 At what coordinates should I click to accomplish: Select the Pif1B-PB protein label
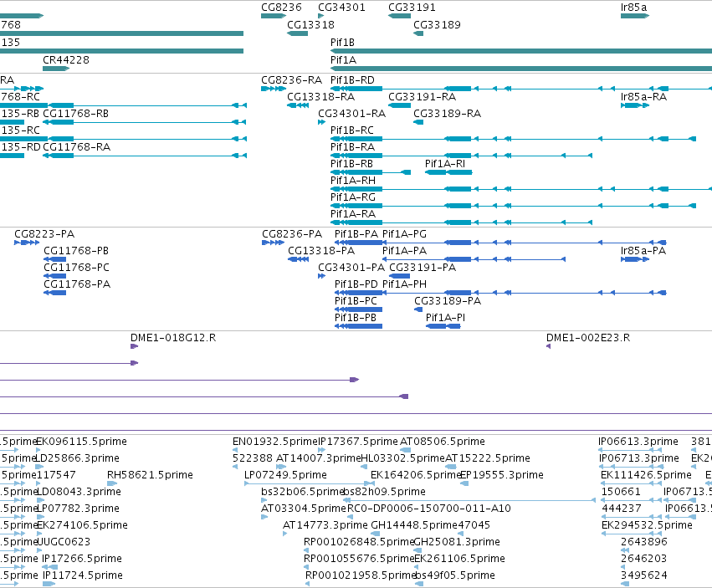click(x=355, y=318)
